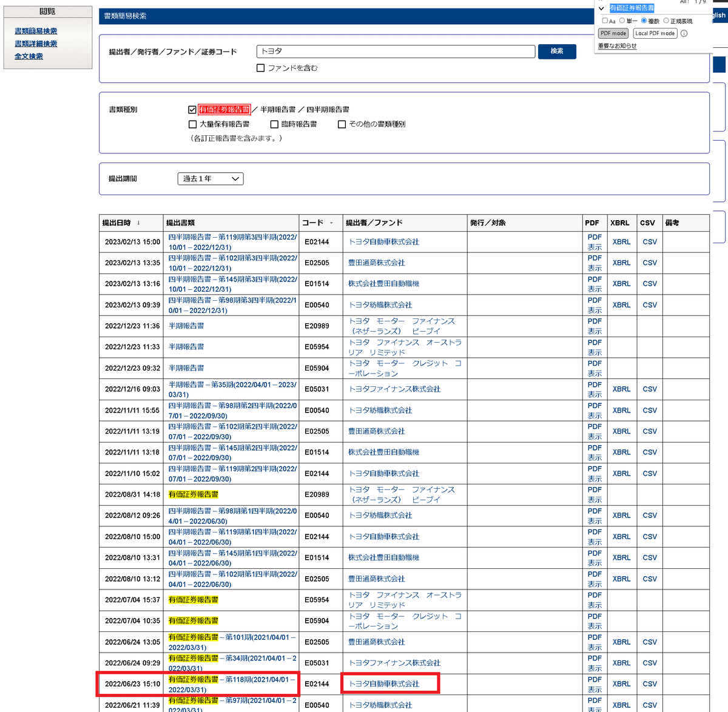Click sort arrow in the コード column header

coord(331,223)
